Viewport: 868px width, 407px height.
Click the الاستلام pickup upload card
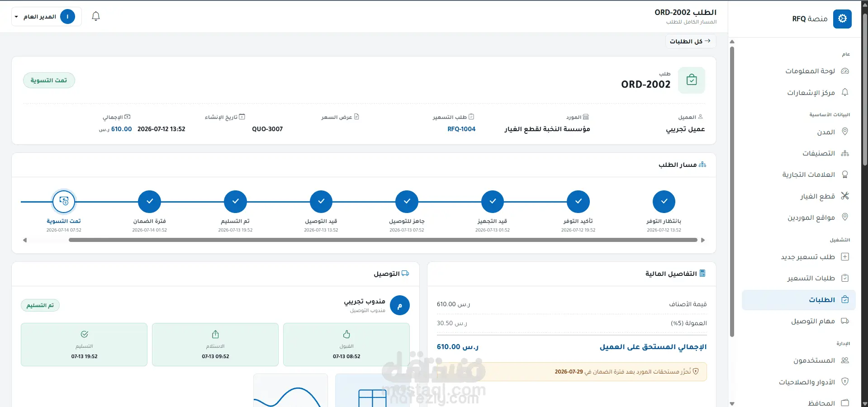tap(215, 345)
